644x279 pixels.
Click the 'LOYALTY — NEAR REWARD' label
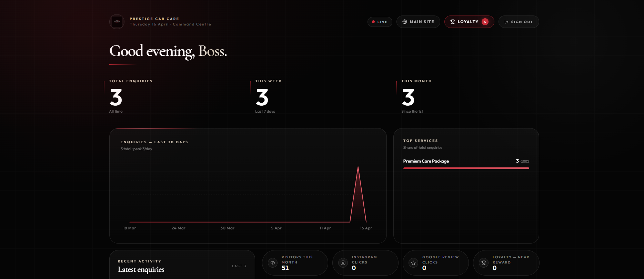511,260
